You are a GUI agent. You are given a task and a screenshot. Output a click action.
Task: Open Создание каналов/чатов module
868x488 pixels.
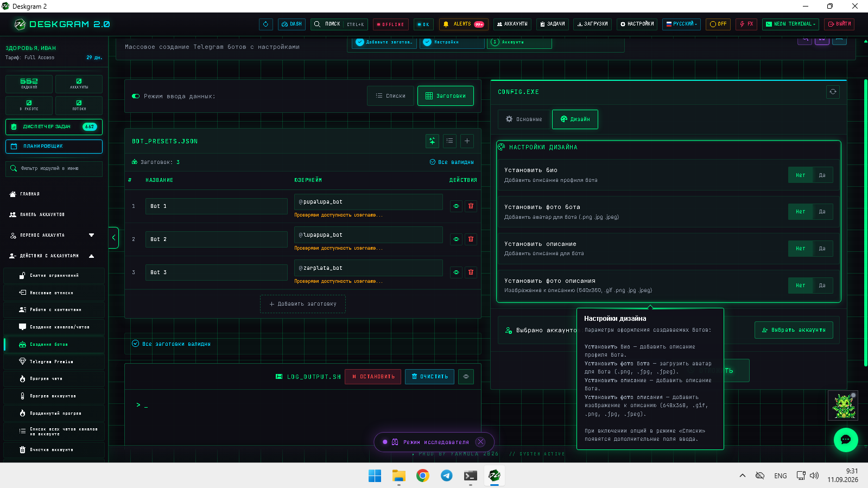[54, 327]
